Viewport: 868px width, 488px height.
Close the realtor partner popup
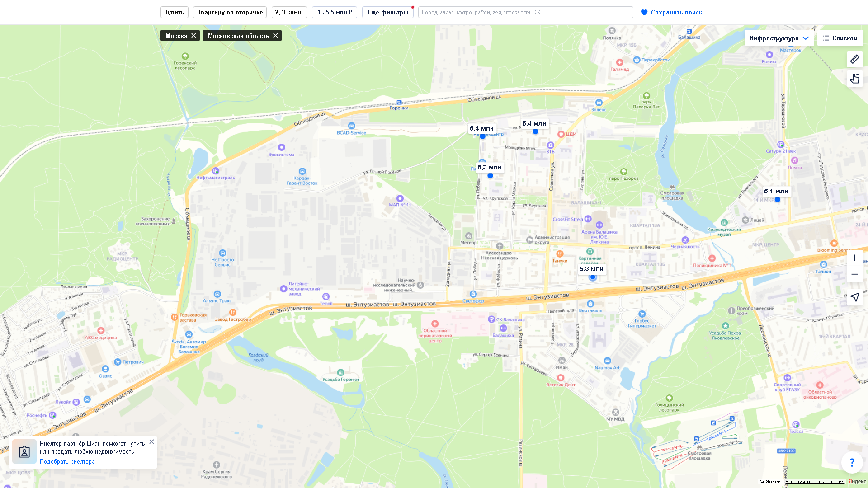(x=151, y=441)
